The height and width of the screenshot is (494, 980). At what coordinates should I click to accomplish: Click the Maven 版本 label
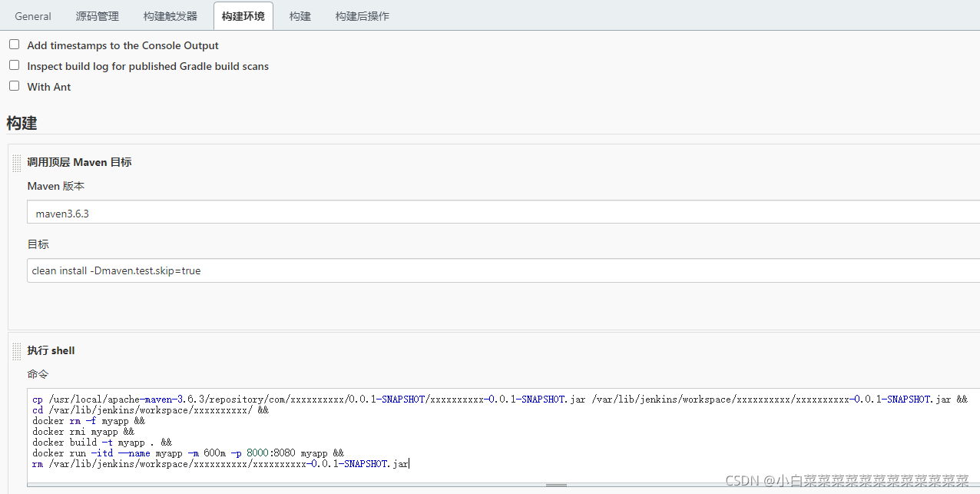[56, 187]
